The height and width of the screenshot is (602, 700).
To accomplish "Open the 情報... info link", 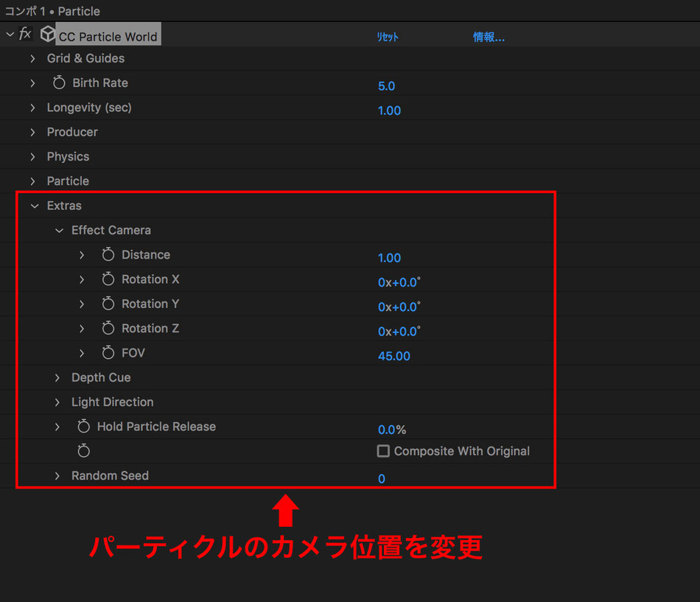I will pyautogui.click(x=489, y=37).
